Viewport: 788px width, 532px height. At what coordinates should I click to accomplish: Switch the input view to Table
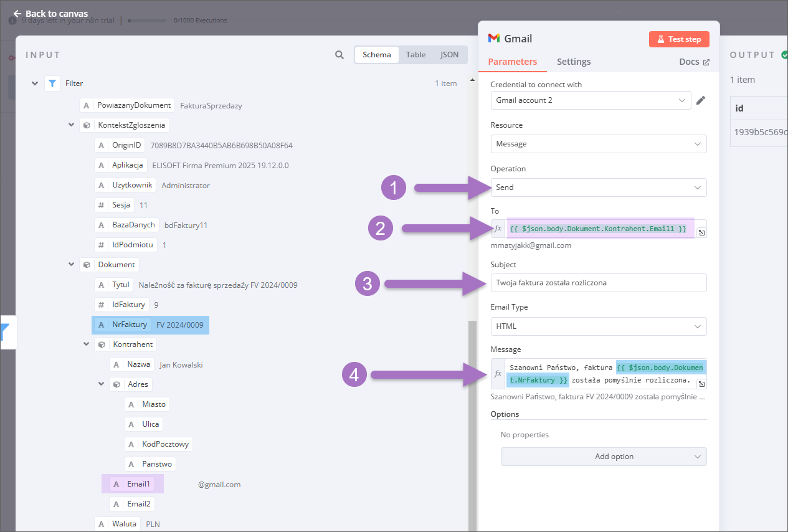[415, 55]
